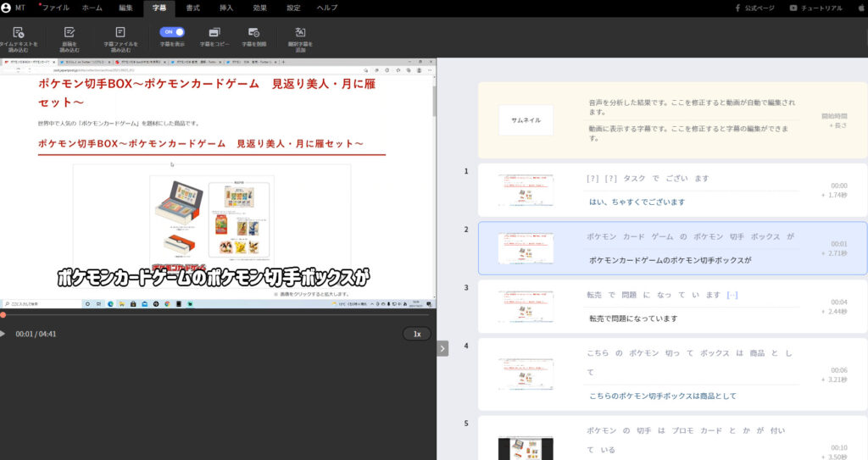868x460 pixels.
Task: Open the チュートリアル YouTube link
Action: pos(816,8)
